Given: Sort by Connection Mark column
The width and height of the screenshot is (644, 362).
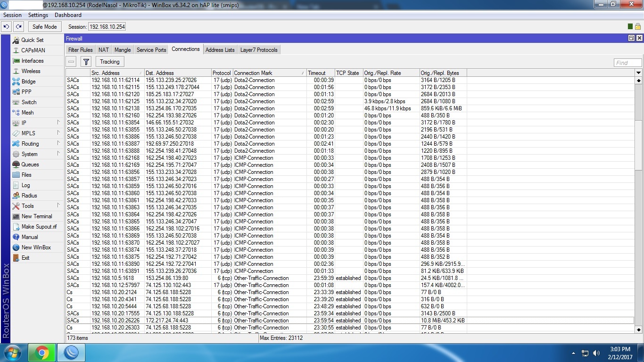Looking at the screenshot, I should (x=269, y=73).
